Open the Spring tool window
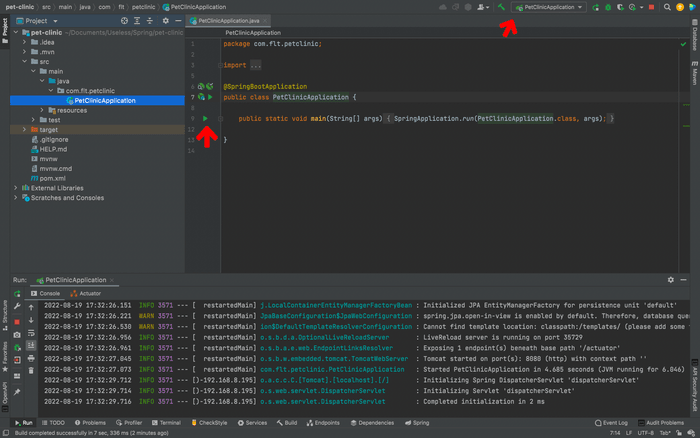This screenshot has height=438, width=700. click(x=417, y=423)
